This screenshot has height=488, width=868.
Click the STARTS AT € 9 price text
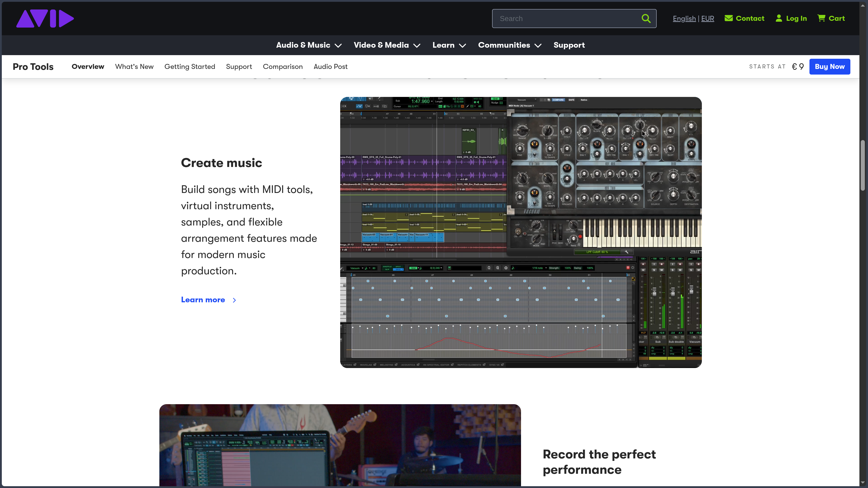776,67
